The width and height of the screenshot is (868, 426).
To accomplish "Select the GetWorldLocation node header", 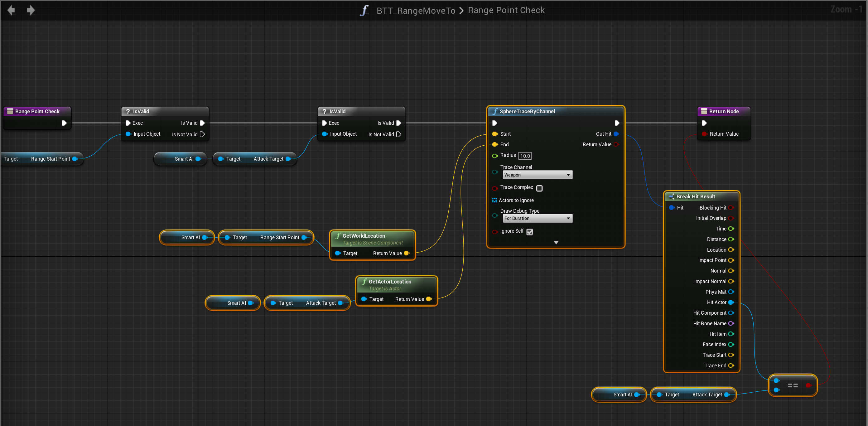I will pos(364,235).
